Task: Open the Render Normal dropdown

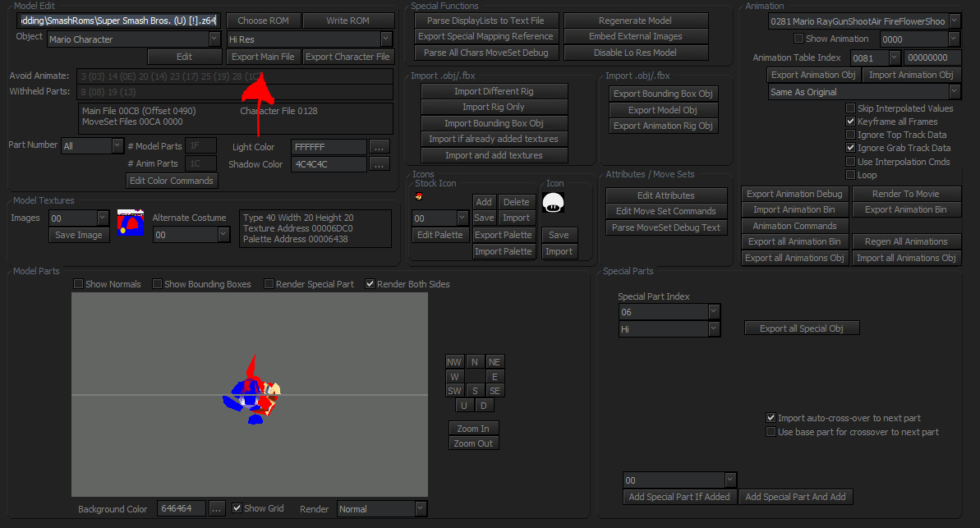Action: click(421, 508)
